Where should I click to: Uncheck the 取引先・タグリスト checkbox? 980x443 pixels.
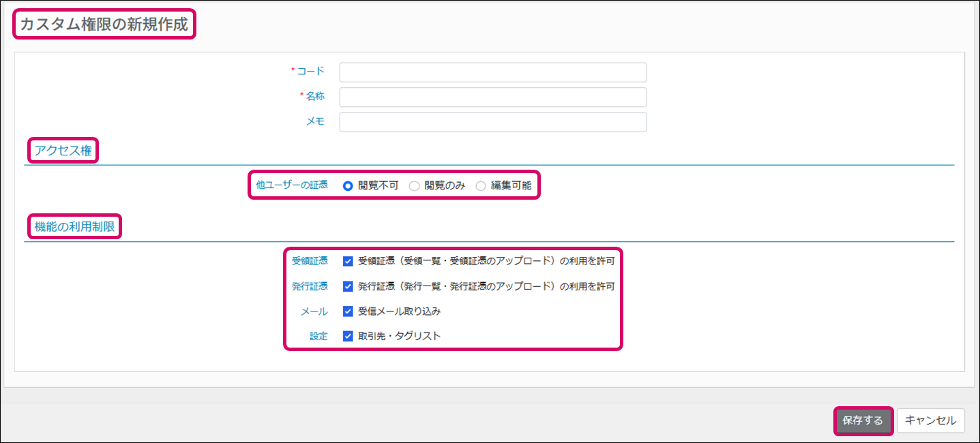tap(348, 336)
